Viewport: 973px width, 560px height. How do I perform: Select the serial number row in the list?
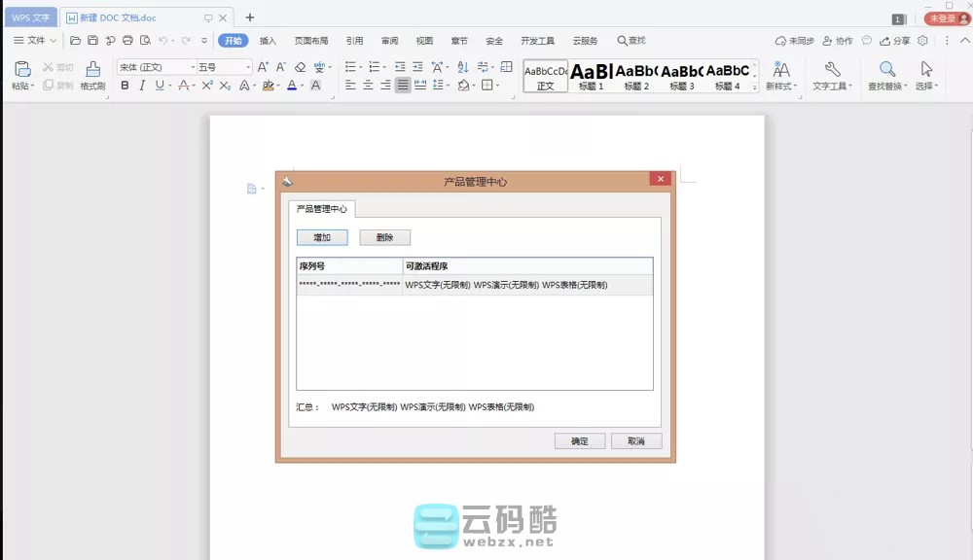click(474, 285)
